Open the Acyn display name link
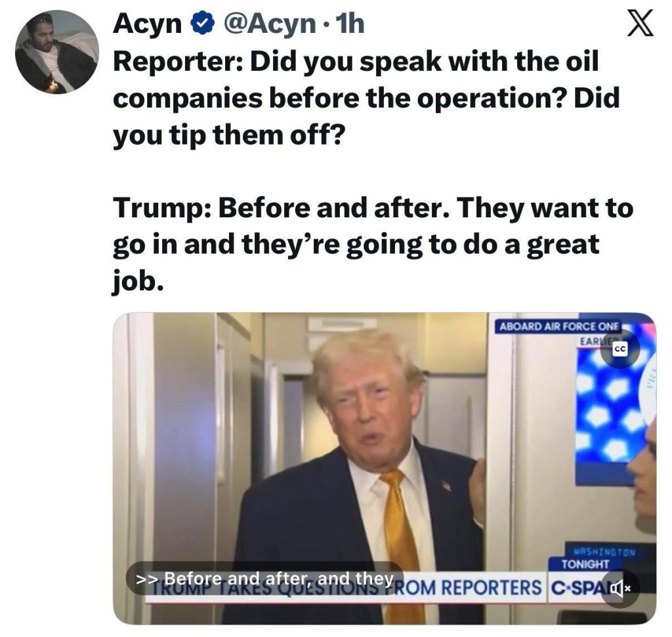 (148, 24)
